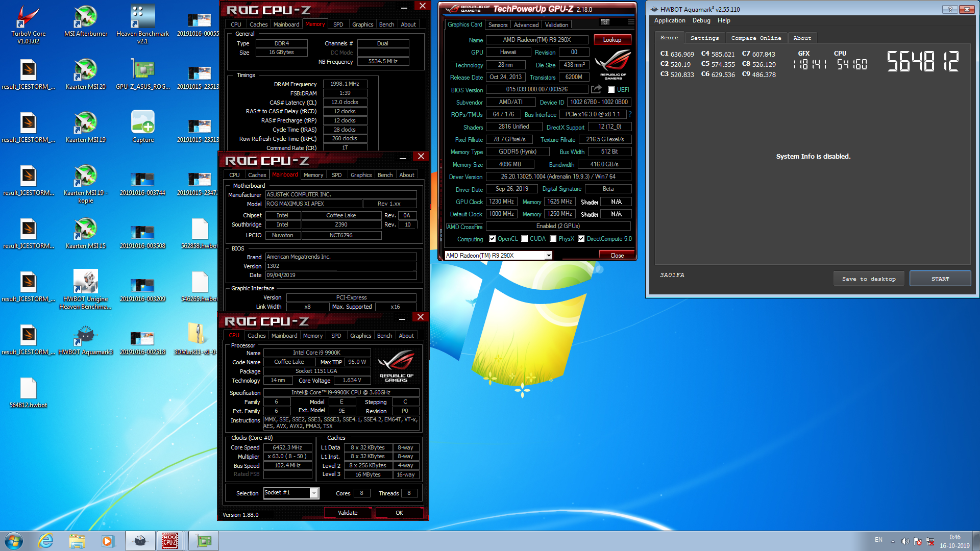This screenshot has width=980, height=551.
Task: Switch to the Settings tab in Aquamark
Action: click(x=704, y=38)
